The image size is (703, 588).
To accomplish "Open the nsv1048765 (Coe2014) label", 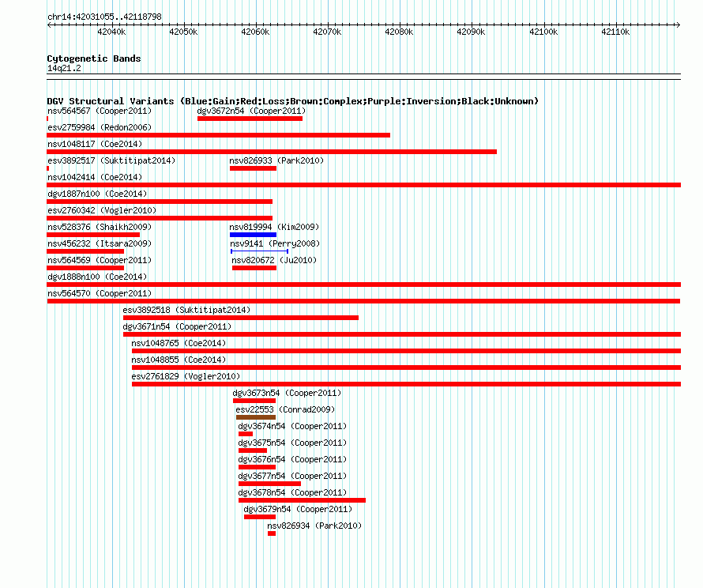I will (179, 343).
